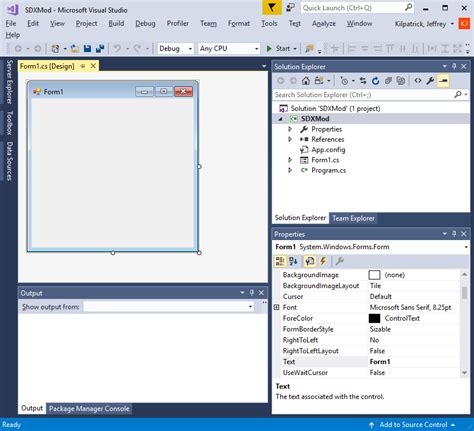Expand the References node
Viewport: 474px width, 431px height.
click(x=290, y=139)
